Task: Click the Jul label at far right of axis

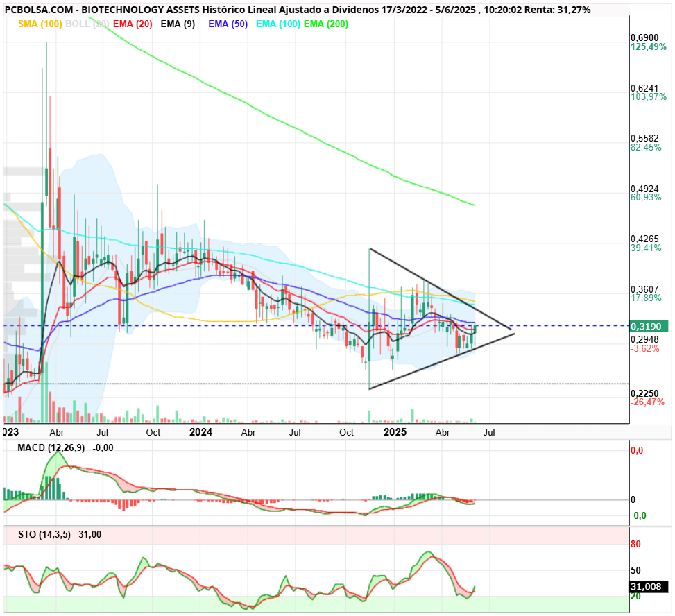Action: (x=489, y=433)
